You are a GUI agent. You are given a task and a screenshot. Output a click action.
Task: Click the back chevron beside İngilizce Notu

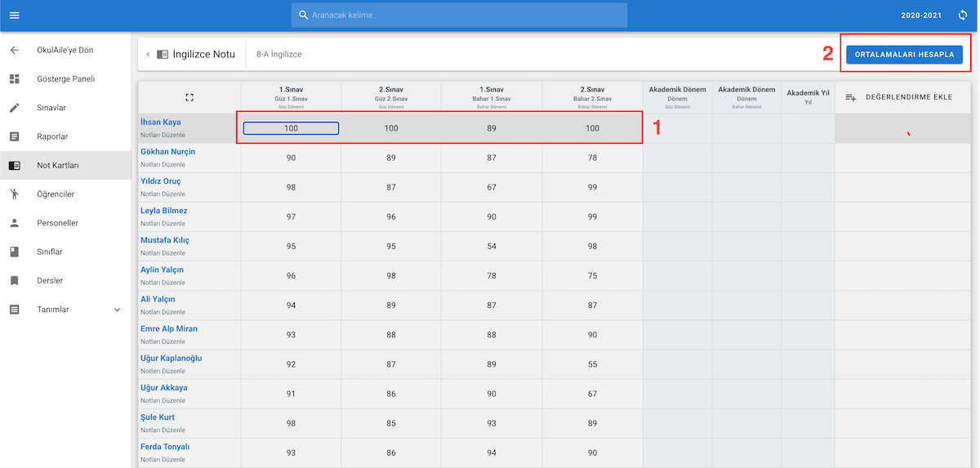point(148,54)
